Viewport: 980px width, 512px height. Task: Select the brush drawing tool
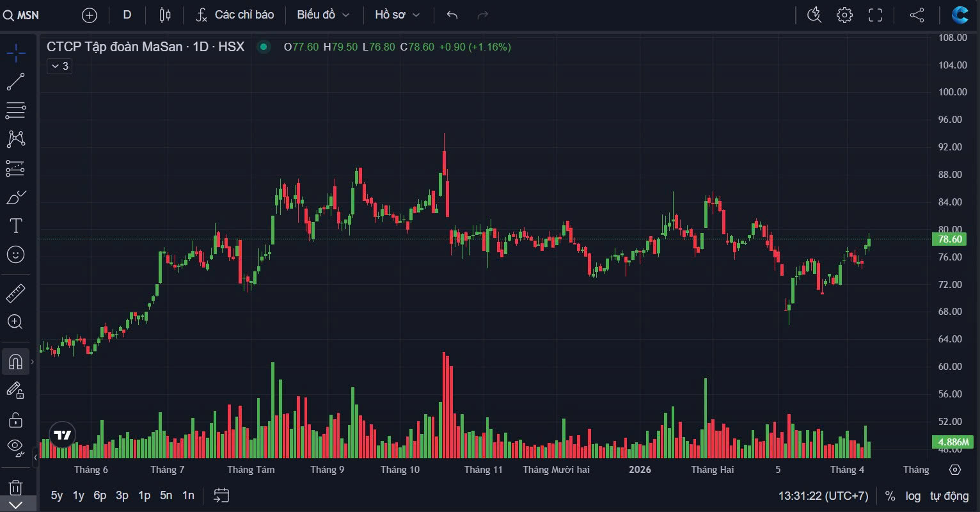[x=15, y=197]
